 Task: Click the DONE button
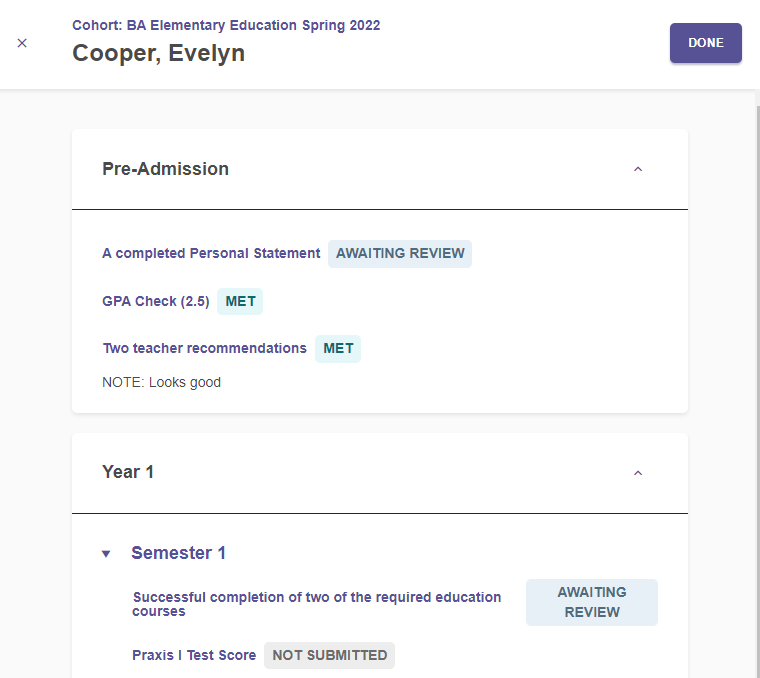(706, 43)
